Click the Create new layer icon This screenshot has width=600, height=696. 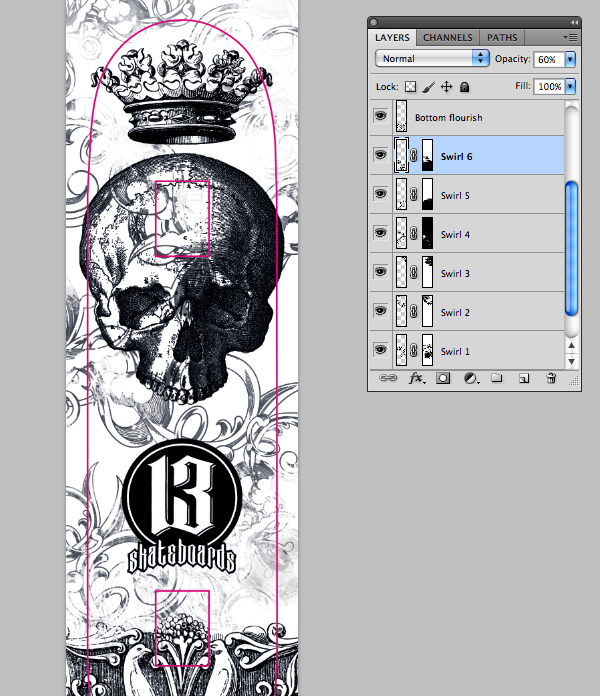524,378
